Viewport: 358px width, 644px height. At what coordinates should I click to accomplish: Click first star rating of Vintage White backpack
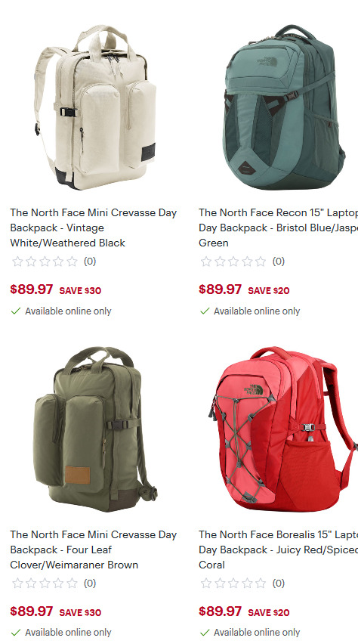17,262
